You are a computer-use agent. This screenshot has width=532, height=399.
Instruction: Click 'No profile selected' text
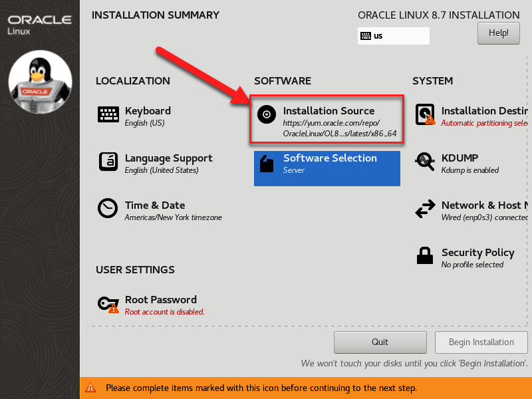coord(472,265)
